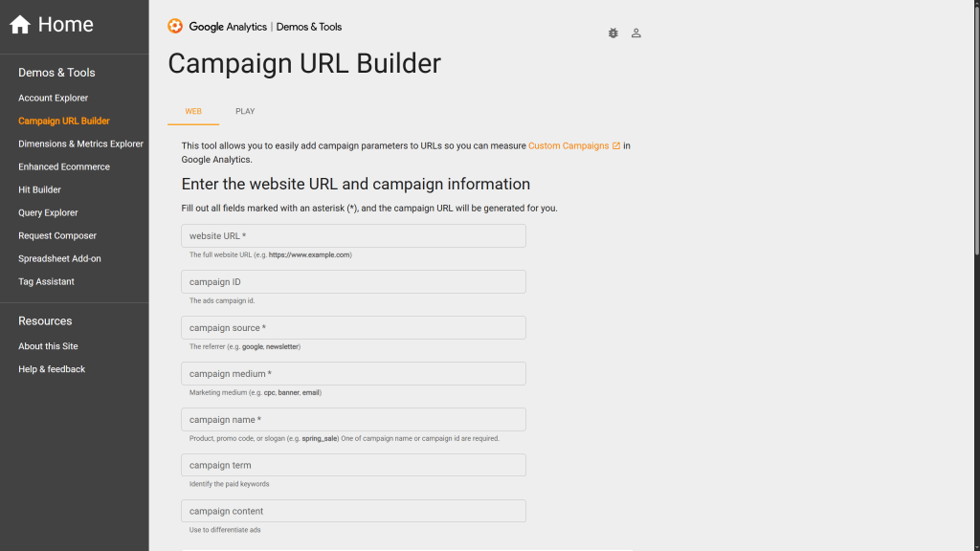Click into the campaign name field
This screenshot has width=980, height=551.
353,420
